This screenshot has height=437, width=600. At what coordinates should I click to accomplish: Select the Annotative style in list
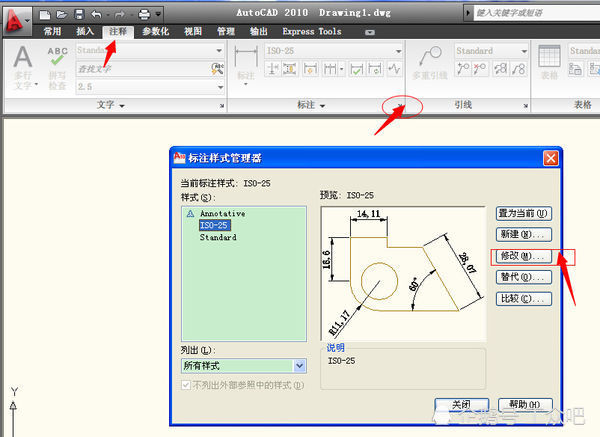pyautogui.click(x=222, y=214)
